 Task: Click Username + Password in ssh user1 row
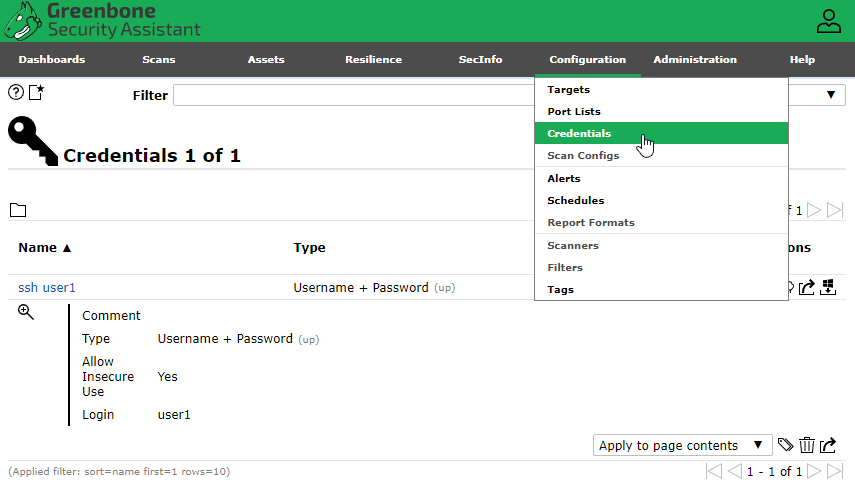(361, 287)
